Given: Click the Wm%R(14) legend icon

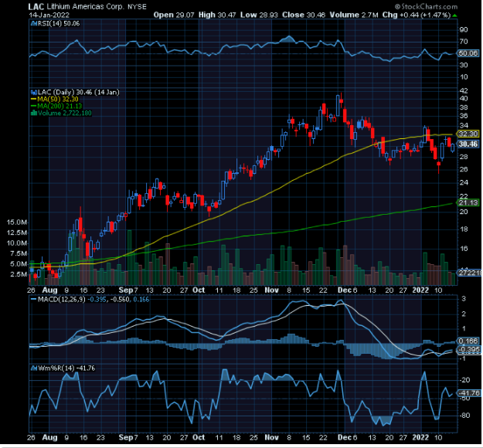Looking at the screenshot, I should point(33,368).
